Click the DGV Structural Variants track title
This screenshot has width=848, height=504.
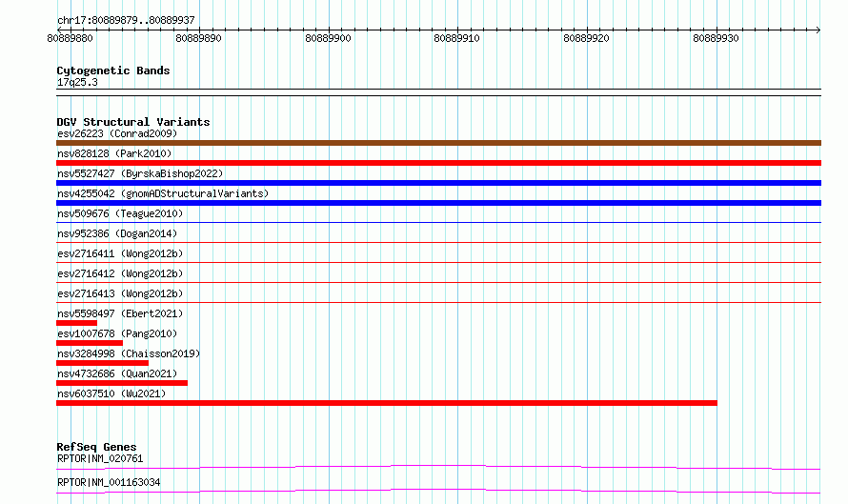click(x=133, y=122)
